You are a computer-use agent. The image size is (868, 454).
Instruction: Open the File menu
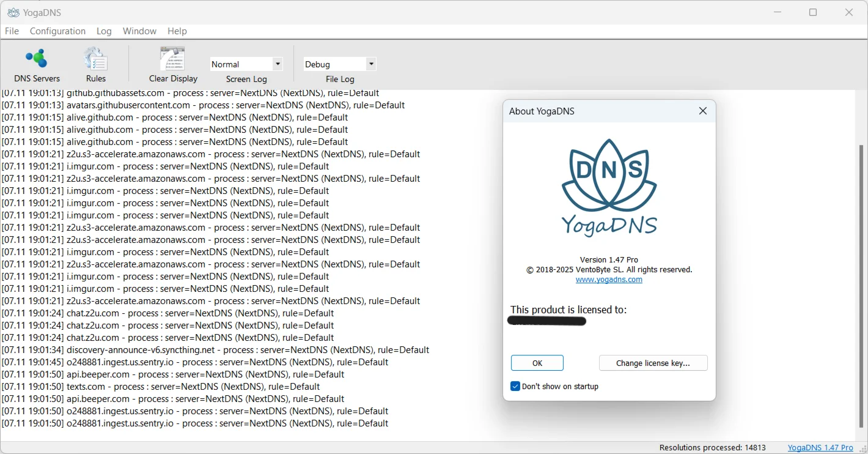tap(12, 31)
